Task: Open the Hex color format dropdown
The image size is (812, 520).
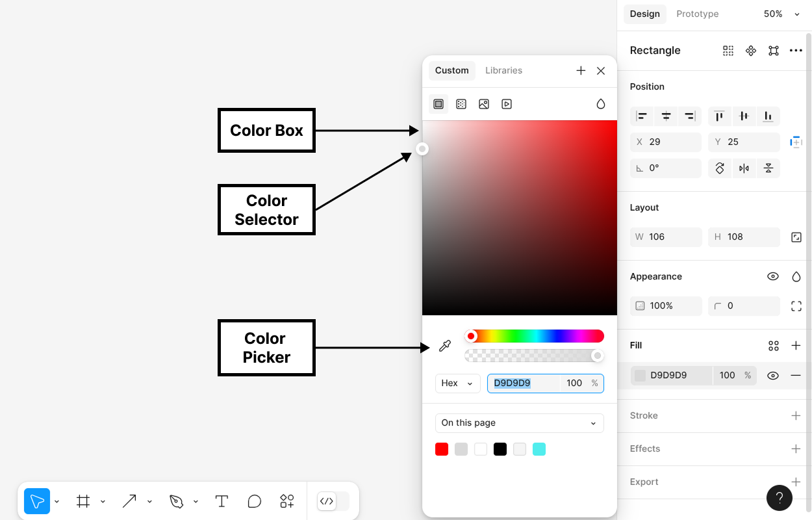Action: 457,383
